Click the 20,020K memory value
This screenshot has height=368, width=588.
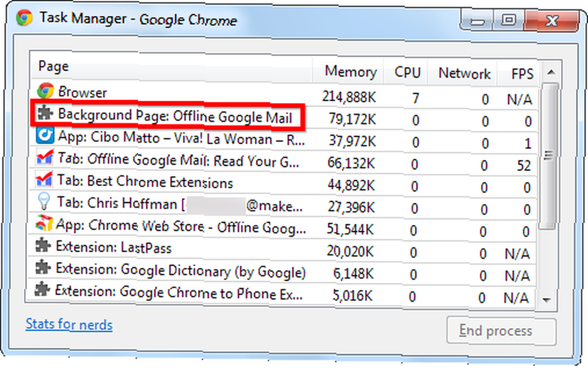tap(350, 251)
